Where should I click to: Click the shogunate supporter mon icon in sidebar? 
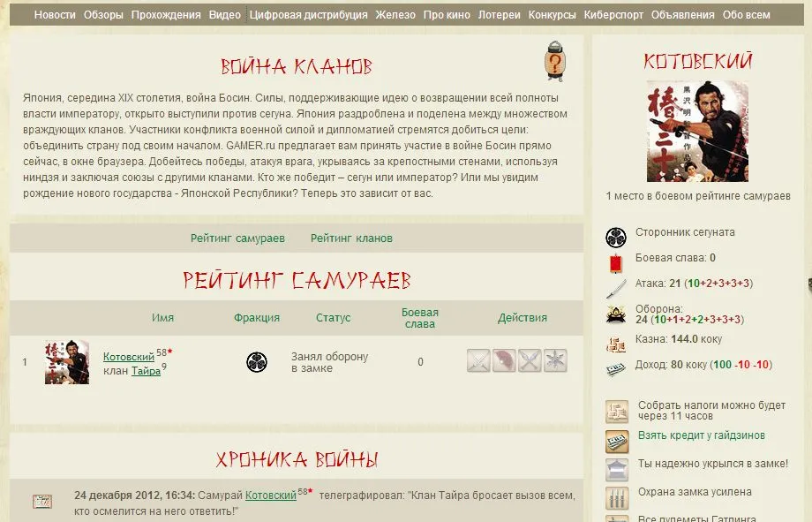(616, 238)
